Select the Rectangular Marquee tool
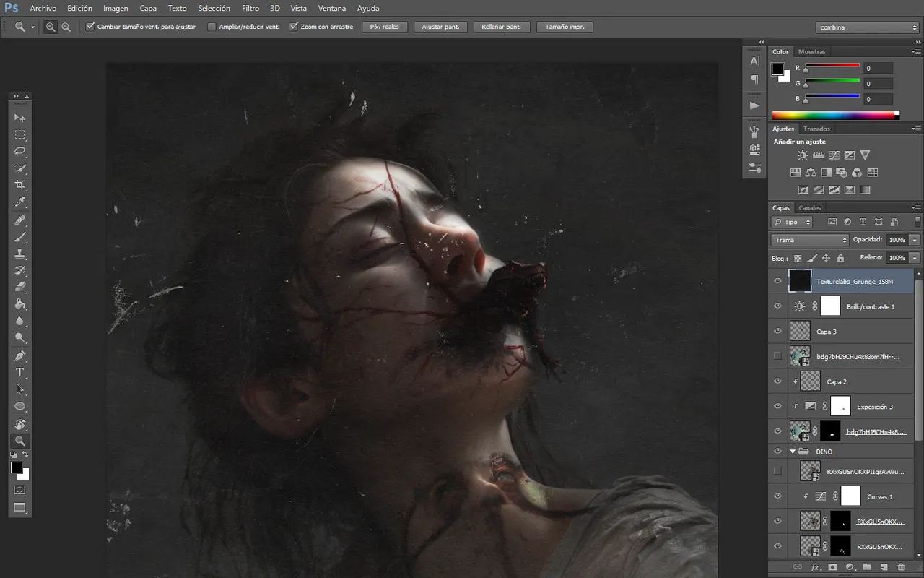 [20, 135]
